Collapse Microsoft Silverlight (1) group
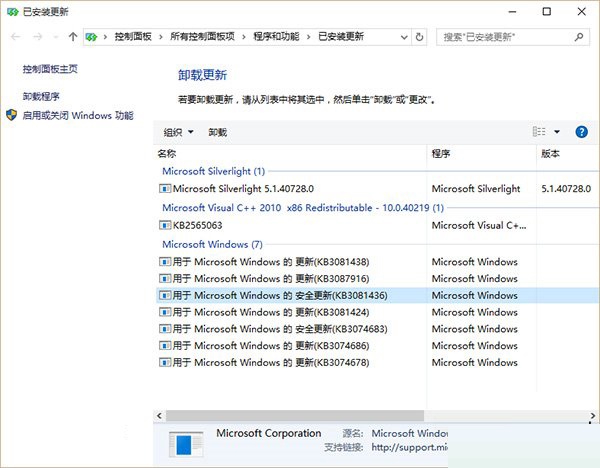Viewport: 600px width, 468px height. [x=214, y=171]
